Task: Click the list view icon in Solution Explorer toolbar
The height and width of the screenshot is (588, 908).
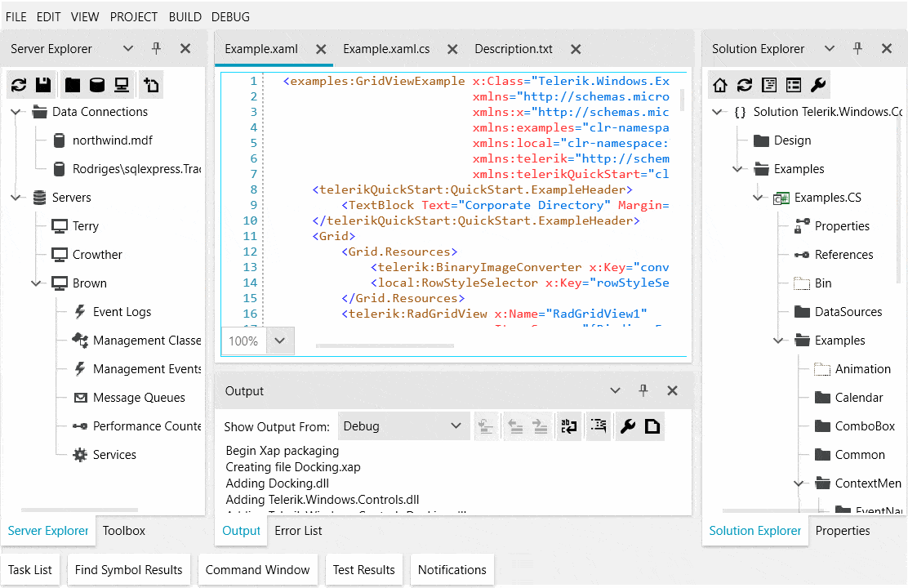Action: [x=794, y=85]
